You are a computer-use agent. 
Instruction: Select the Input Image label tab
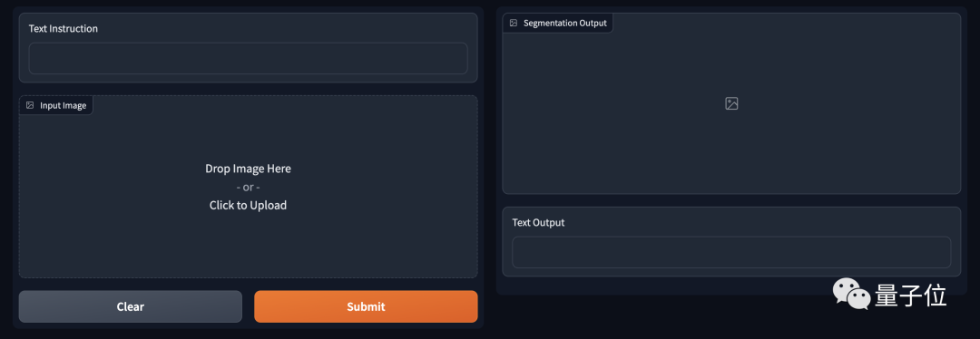[56, 105]
